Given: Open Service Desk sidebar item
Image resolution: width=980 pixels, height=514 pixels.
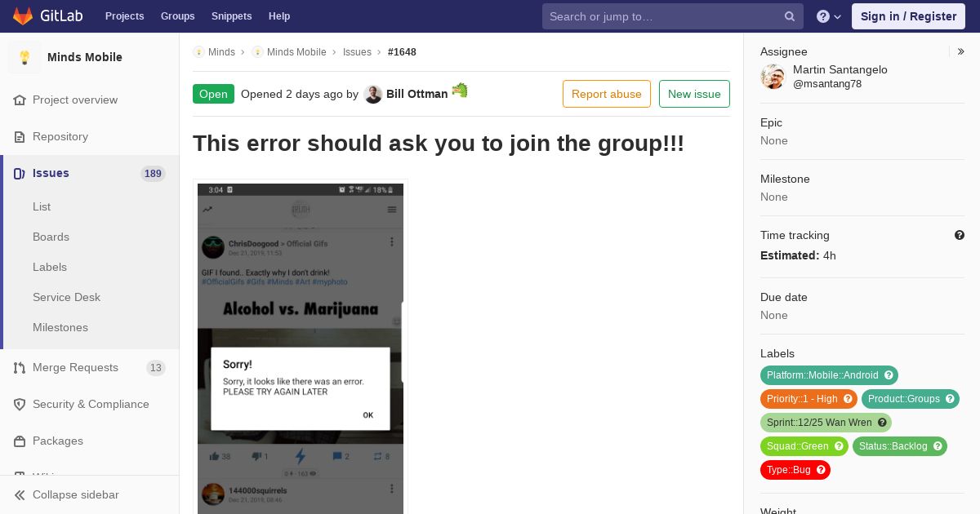Looking at the screenshot, I should 66,297.
